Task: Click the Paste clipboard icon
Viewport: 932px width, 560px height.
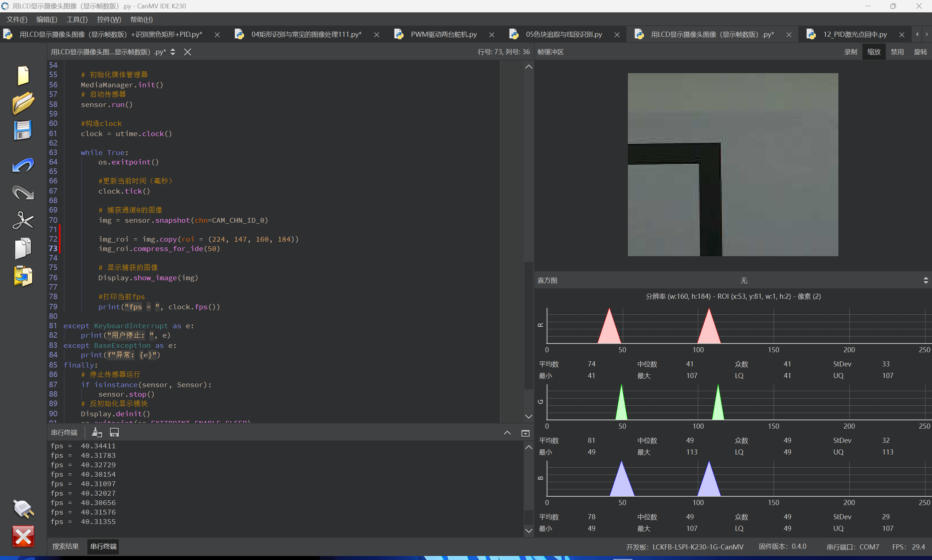Action: (23, 276)
